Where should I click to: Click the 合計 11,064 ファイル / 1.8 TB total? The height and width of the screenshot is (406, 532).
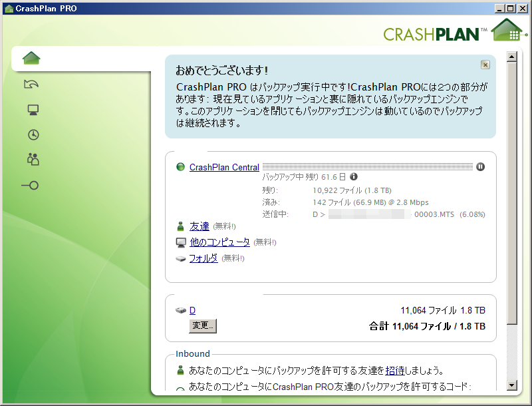[427, 326]
